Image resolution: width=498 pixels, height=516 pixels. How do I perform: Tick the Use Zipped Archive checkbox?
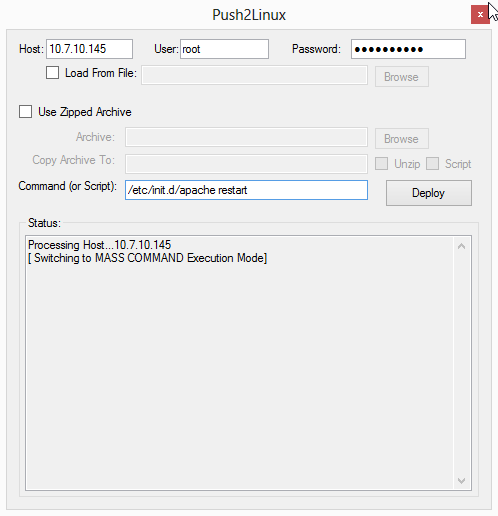pyautogui.click(x=25, y=112)
